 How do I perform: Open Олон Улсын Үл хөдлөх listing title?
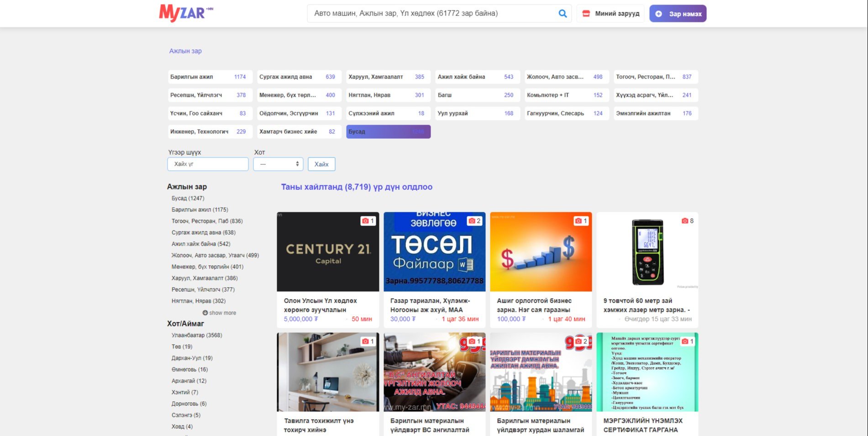[321, 305]
